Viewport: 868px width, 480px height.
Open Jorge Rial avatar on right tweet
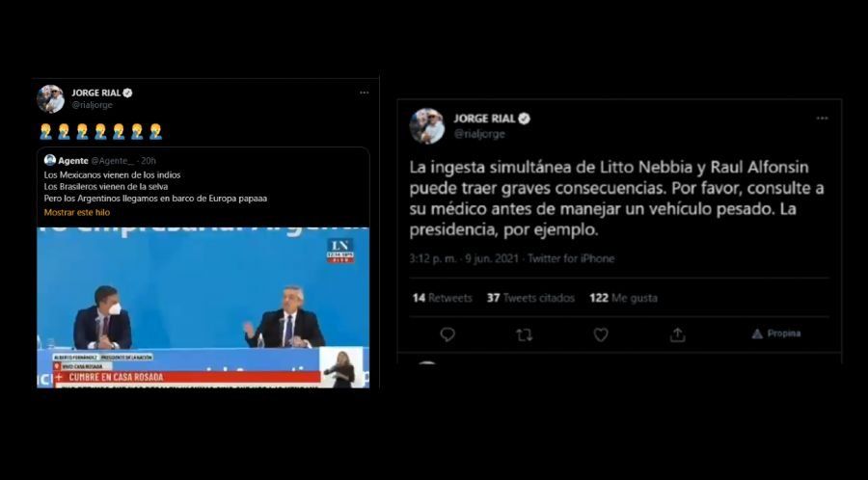[x=427, y=126]
